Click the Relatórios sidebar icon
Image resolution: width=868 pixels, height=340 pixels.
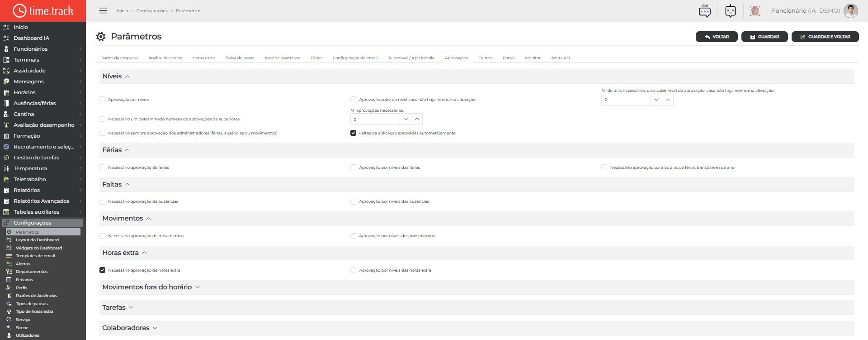pos(6,190)
